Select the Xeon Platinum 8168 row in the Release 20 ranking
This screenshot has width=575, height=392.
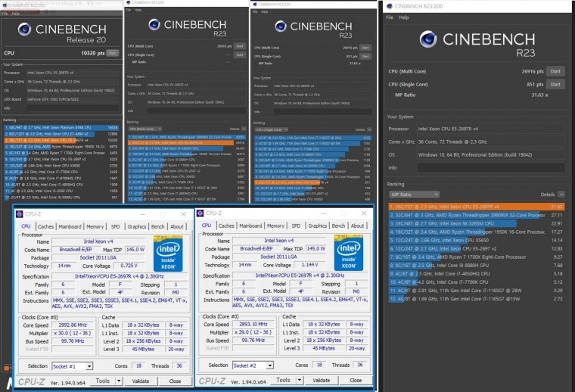click(61, 128)
